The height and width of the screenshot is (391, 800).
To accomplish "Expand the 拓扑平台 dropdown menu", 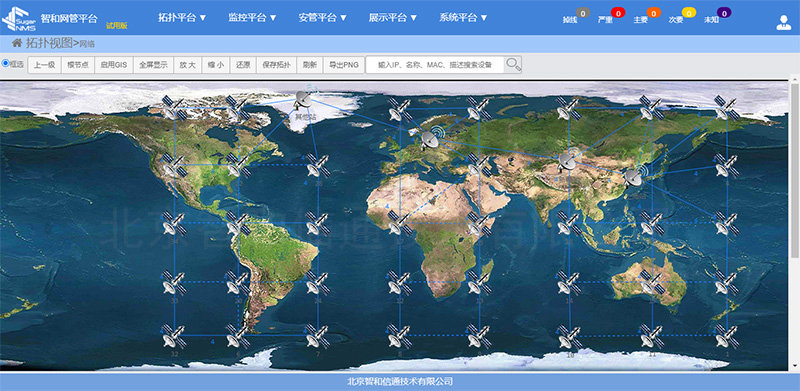I will pyautogui.click(x=182, y=17).
